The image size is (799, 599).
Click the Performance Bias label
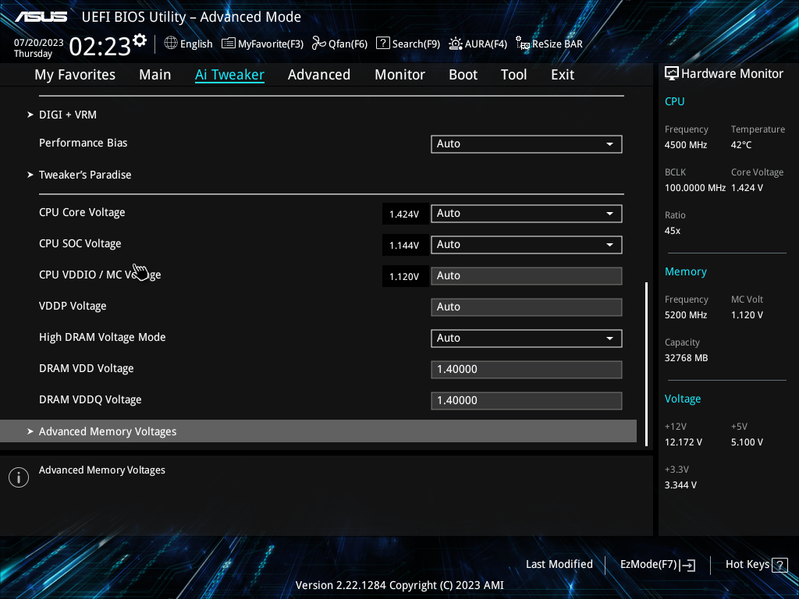click(83, 143)
